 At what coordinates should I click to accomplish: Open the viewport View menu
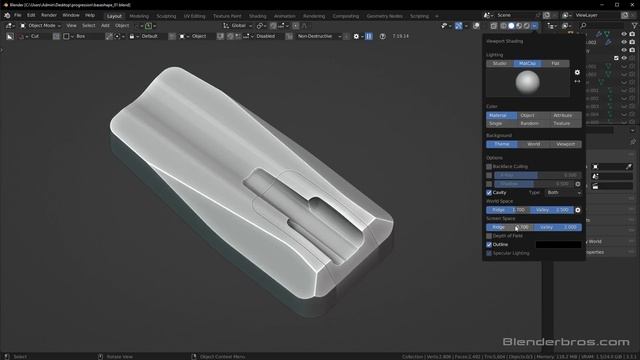click(x=71, y=26)
